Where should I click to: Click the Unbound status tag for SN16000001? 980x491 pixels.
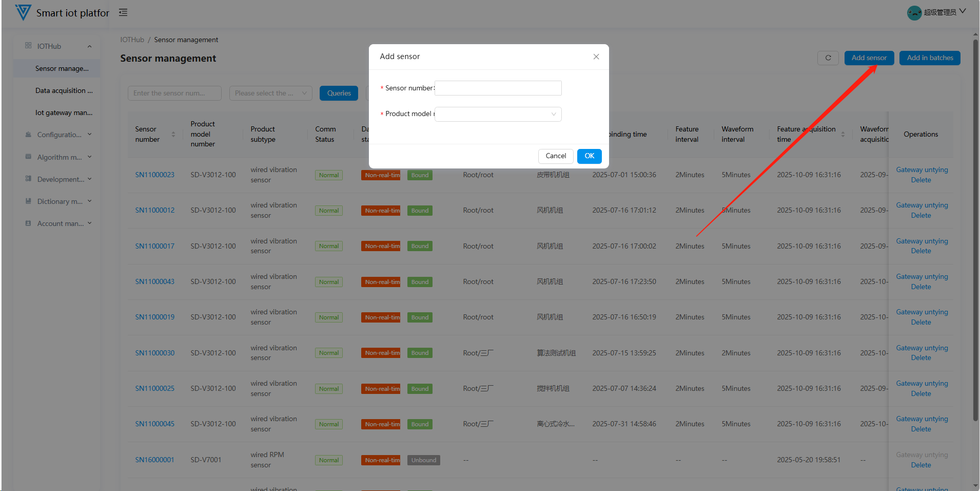423,460
